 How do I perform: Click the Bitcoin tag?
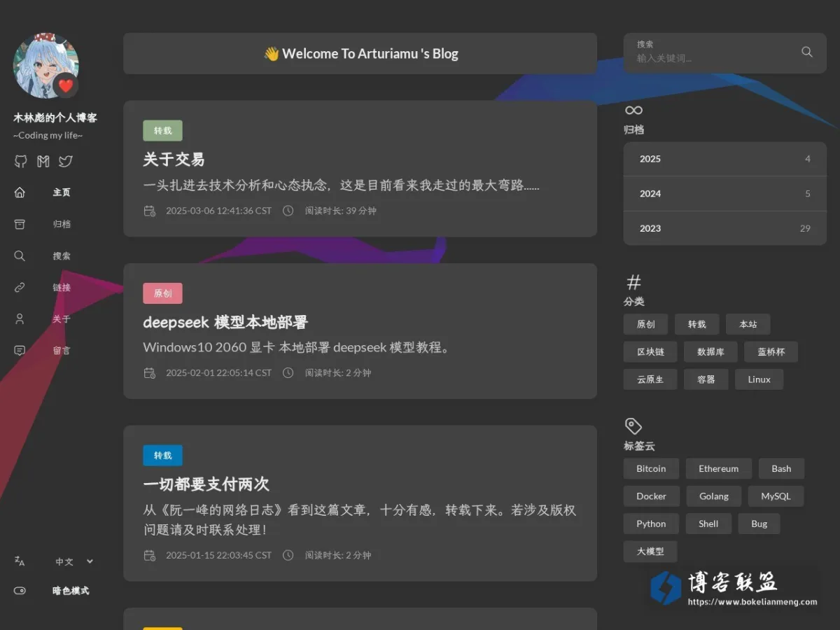pyautogui.click(x=651, y=468)
